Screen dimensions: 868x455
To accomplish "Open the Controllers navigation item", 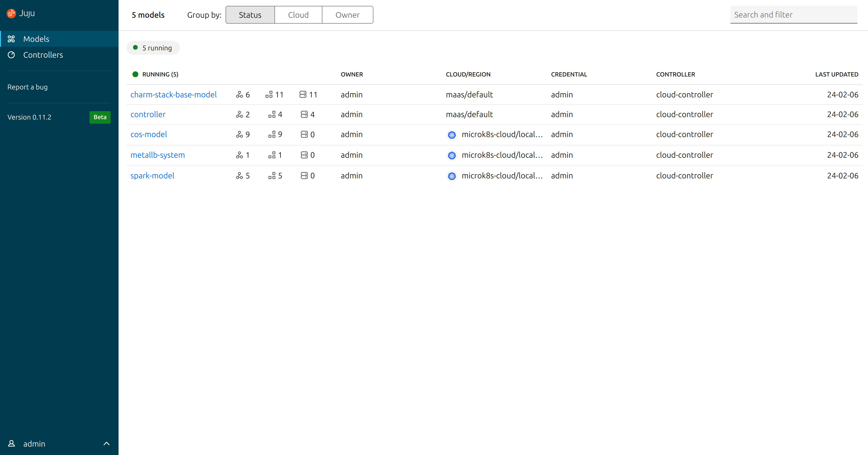I will pos(59,55).
